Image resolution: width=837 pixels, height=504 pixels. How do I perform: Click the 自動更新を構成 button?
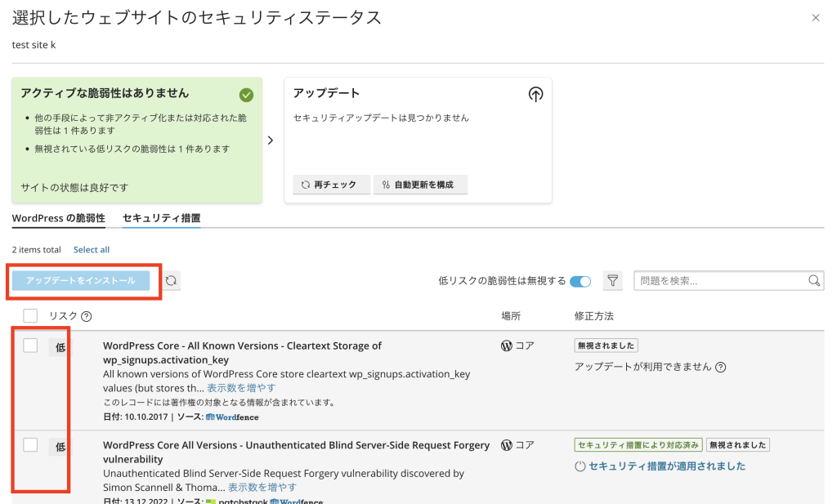421,185
